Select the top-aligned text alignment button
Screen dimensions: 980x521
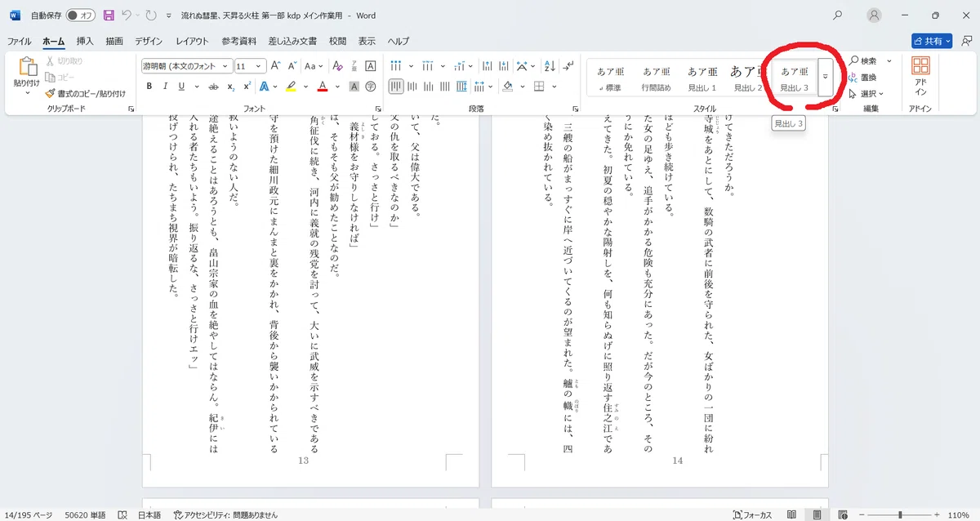[395, 86]
